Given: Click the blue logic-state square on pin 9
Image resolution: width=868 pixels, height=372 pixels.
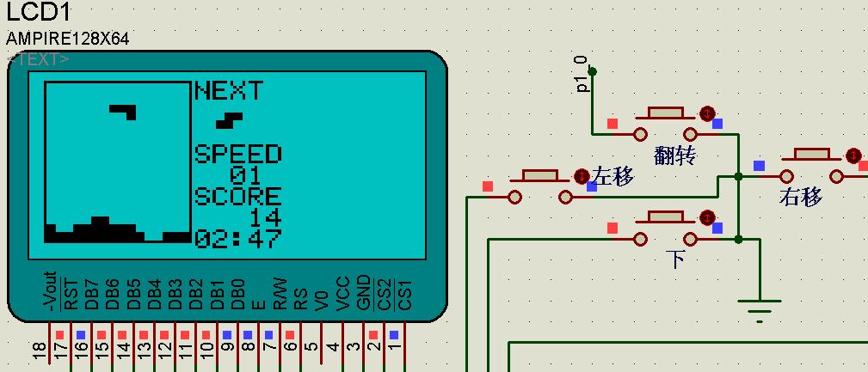Looking at the screenshot, I should (x=227, y=334).
